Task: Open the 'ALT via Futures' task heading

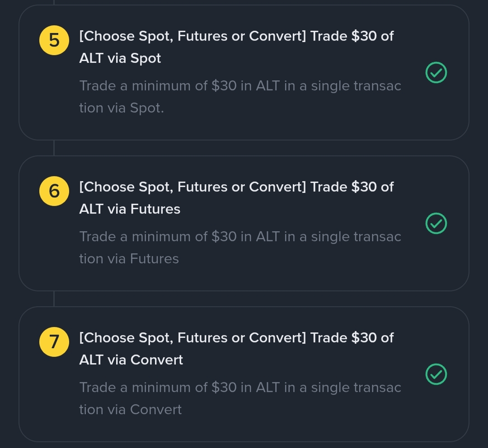Action: pyautogui.click(x=130, y=209)
